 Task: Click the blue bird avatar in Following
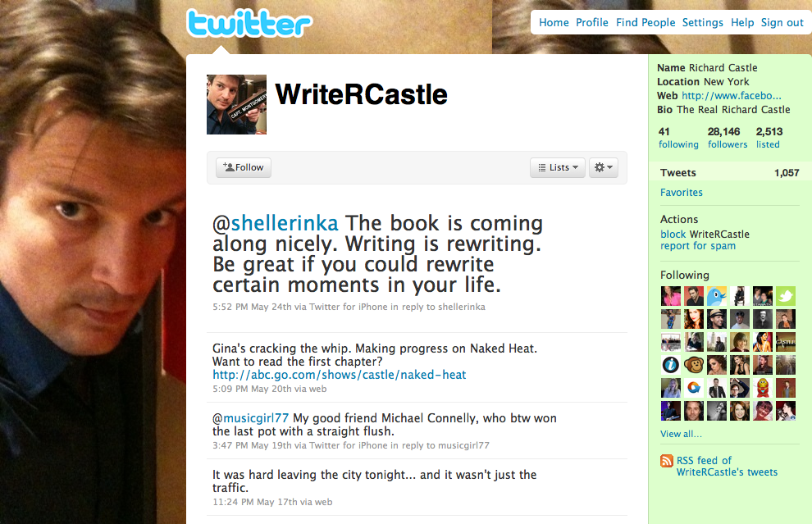717,296
